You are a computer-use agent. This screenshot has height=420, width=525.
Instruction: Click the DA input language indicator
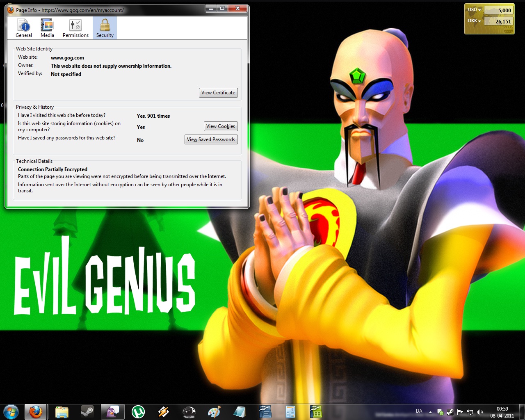(x=419, y=411)
